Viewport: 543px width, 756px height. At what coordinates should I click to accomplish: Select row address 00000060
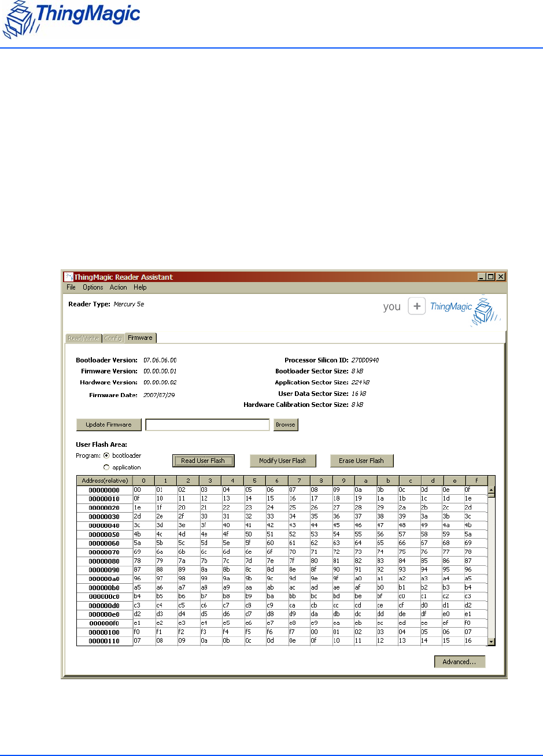point(105,544)
